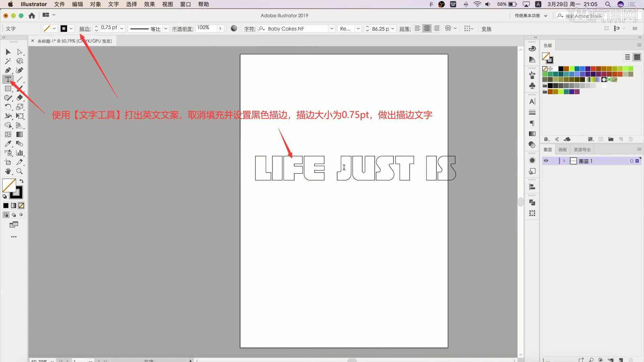This screenshot has height=362, width=644.
Task: Select the Eraser tool
Action: pyautogui.click(x=20, y=98)
